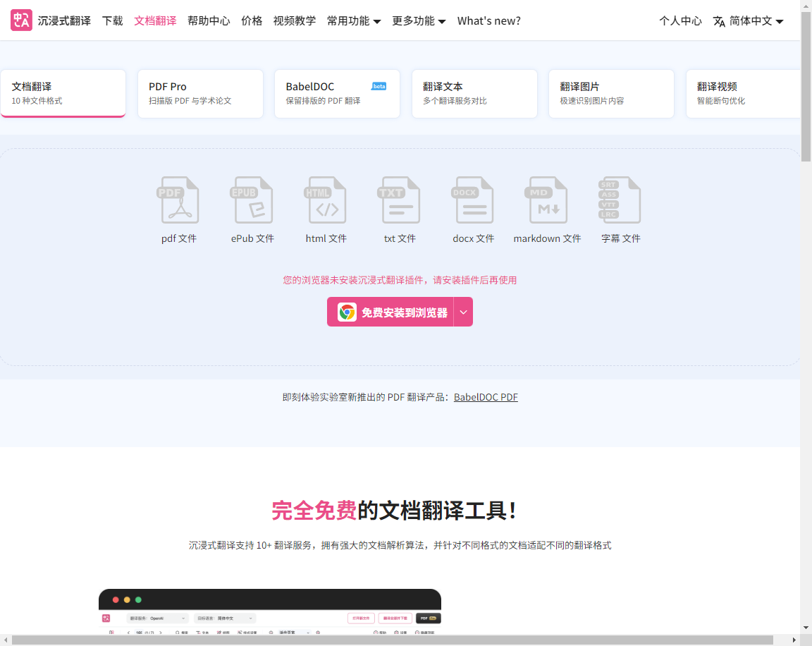Switch to the PDF Pro tab card
812x646 pixels.
200,93
